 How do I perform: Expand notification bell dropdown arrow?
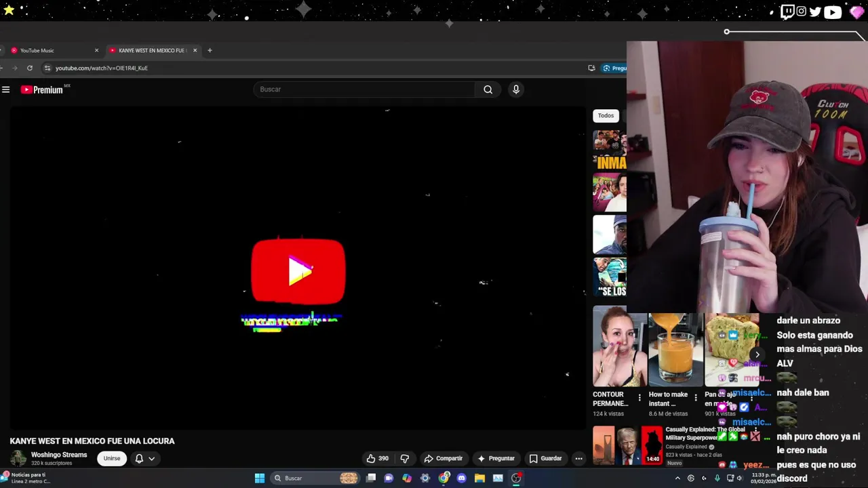[x=152, y=458]
